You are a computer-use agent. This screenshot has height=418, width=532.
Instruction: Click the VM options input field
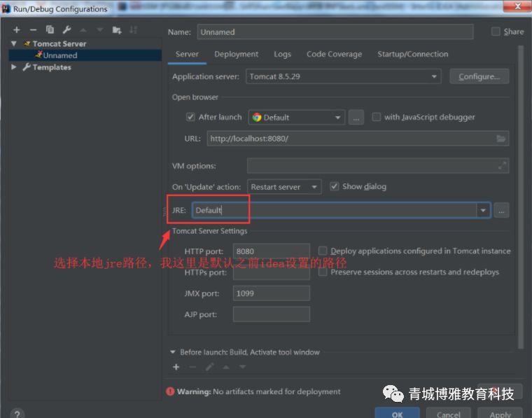pos(378,165)
